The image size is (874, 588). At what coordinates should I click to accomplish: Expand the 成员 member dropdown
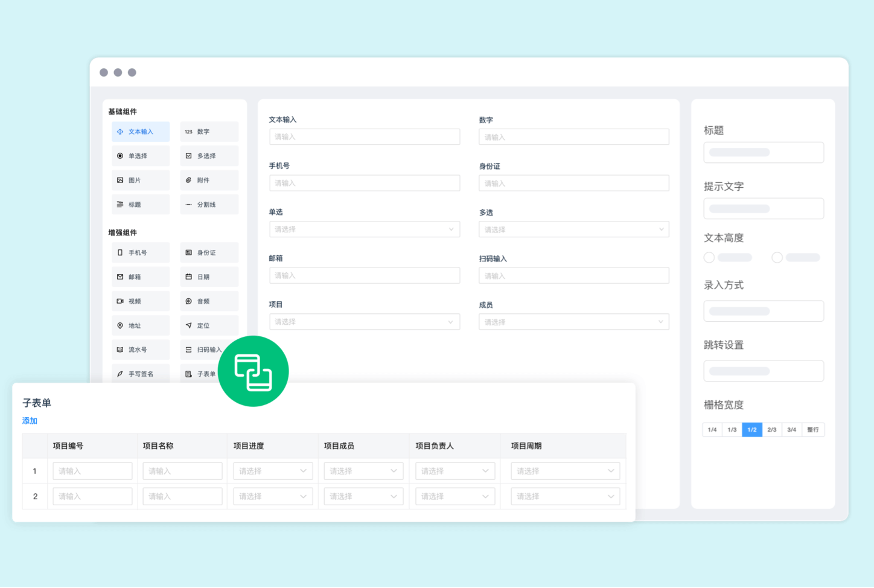[573, 322]
